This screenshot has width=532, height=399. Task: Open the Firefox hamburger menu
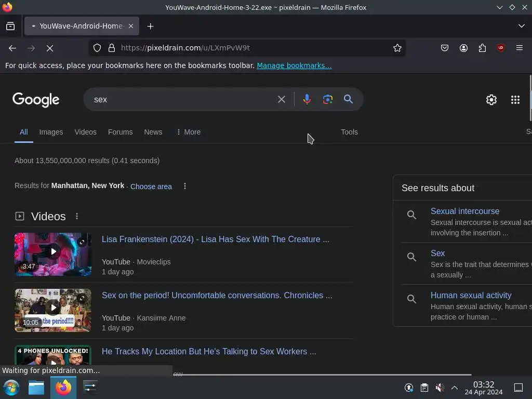coord(520,48)
